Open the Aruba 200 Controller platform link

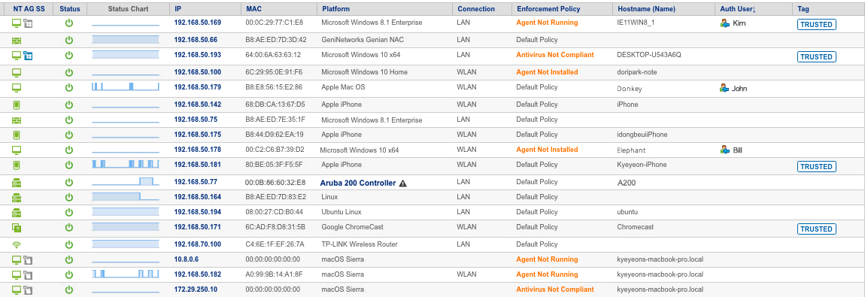(357, 183)
